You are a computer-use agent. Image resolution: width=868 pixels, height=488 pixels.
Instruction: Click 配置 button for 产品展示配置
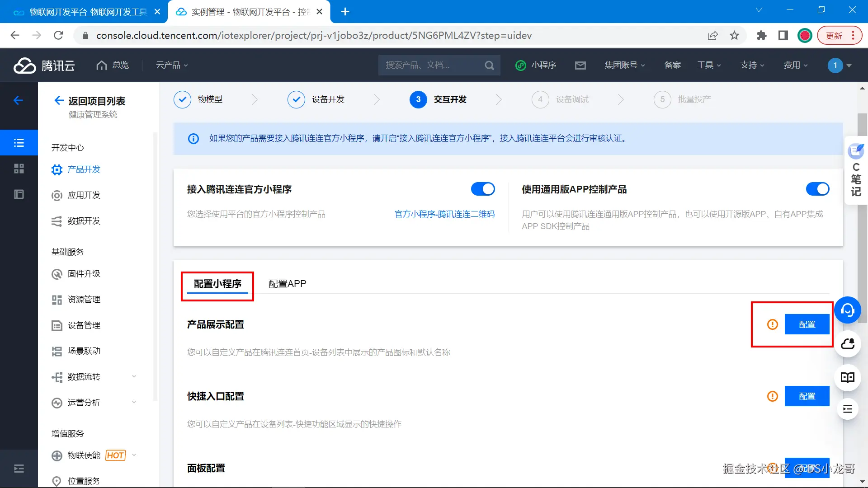[807, 324]
